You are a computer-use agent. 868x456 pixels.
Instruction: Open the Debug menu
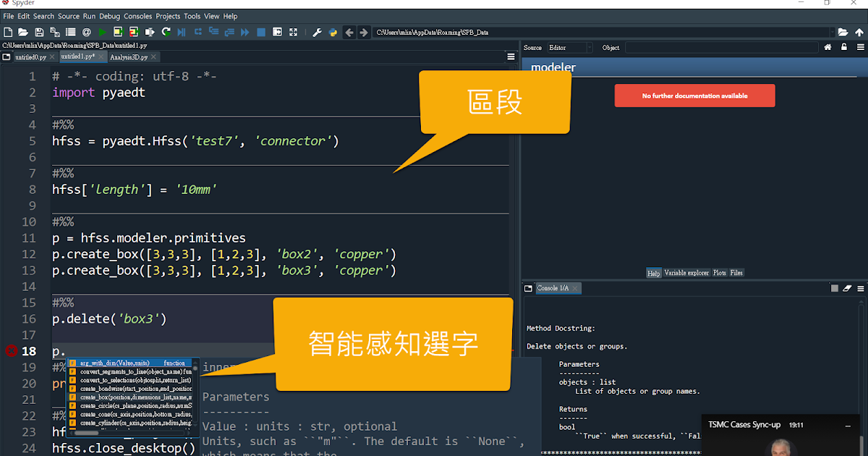tap(109, 16)
